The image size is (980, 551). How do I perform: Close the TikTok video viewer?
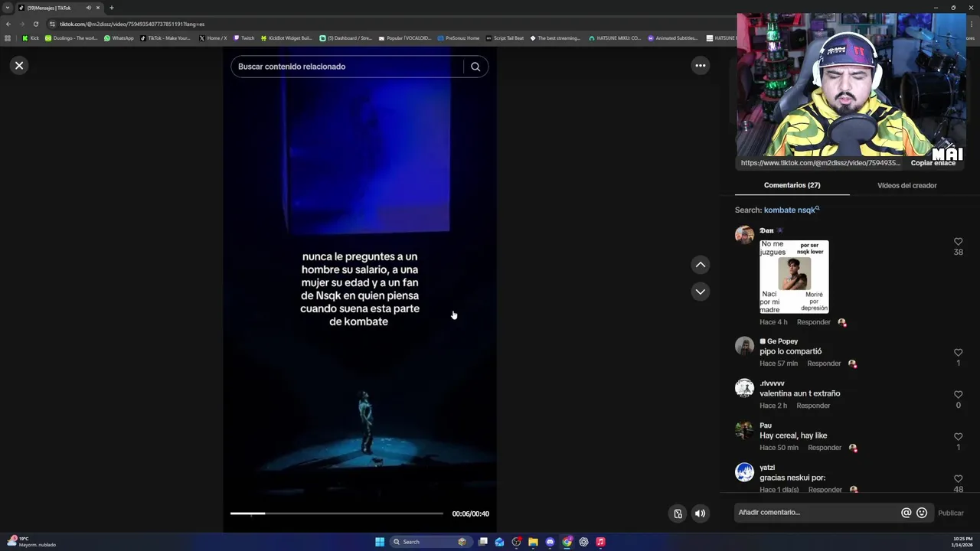click(x=19, y=66)
